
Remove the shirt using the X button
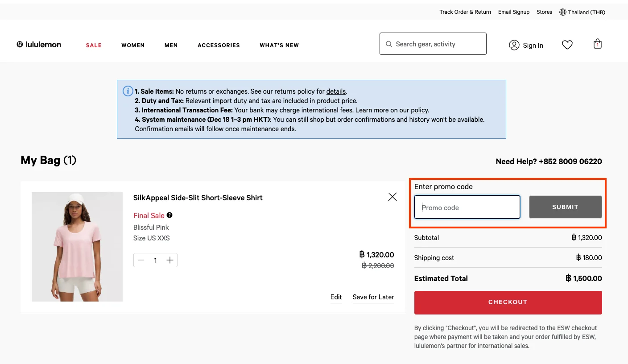(392, 196)
